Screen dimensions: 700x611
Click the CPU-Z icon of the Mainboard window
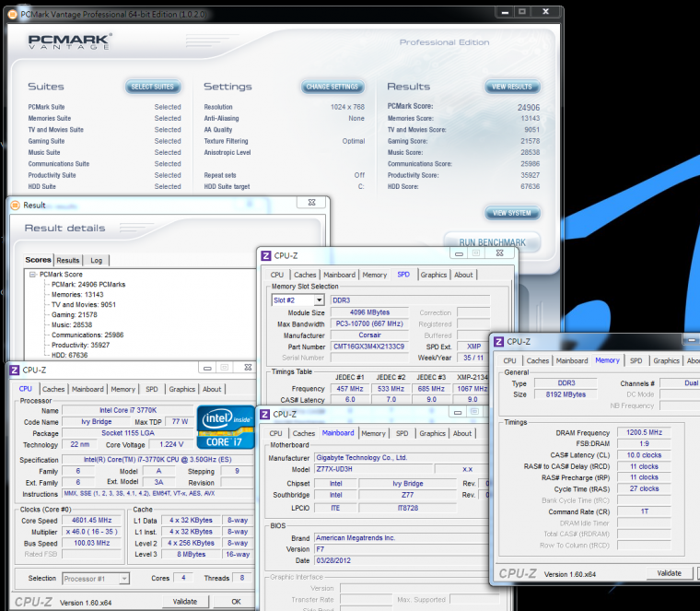point(265,415)
